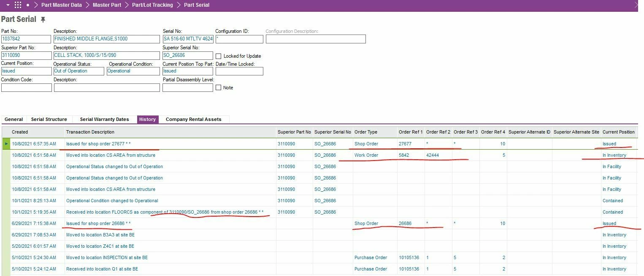
Task: Click the Transaction Description column header
Action: [x=90, y=132]
